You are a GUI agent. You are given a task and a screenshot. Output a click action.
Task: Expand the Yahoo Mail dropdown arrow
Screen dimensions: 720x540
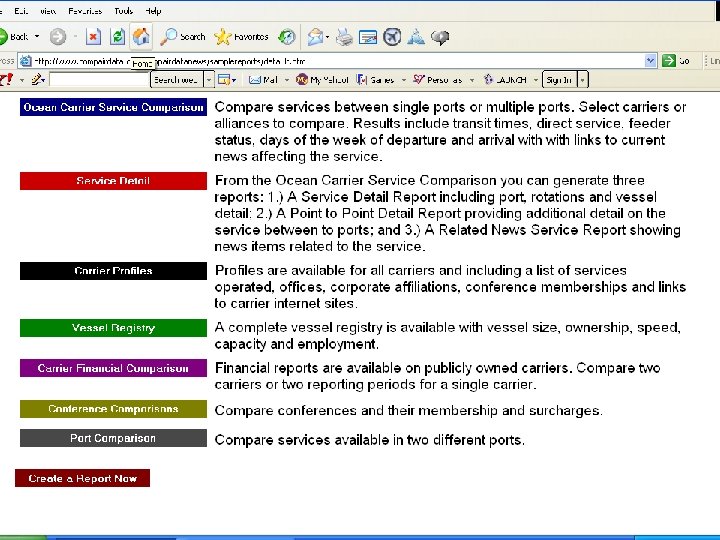coord(287,80)
